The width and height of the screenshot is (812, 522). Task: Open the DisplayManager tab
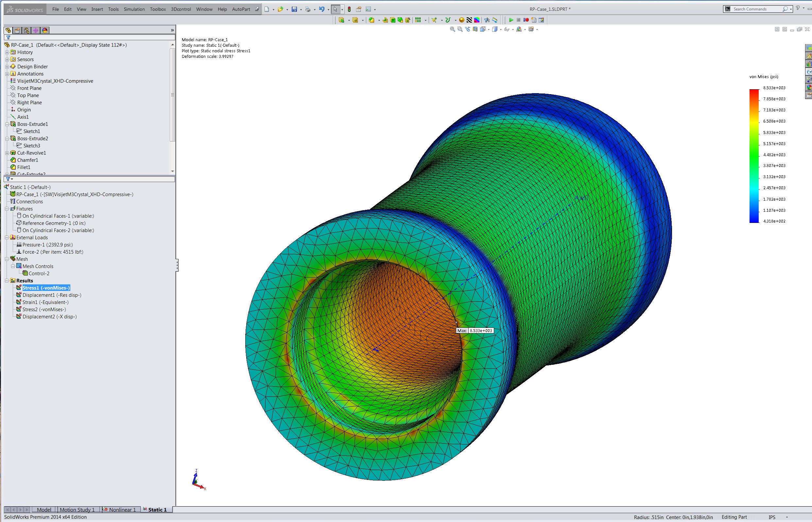click(x=45, y=30)
